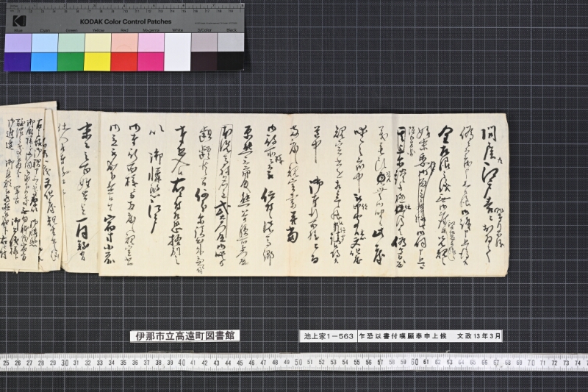This screenshot has width=588, height=392.
Task: Click the '文政13年3月' date text
Action: 478,336
